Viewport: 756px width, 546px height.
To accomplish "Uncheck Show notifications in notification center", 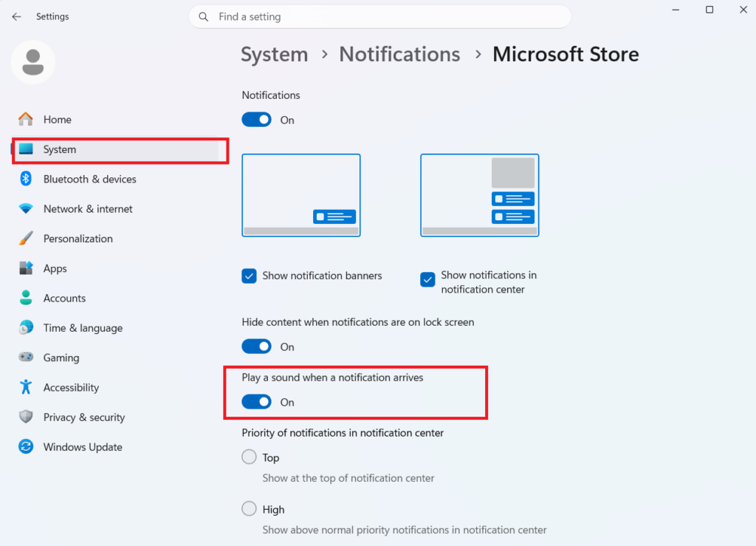I will point(427,280).
